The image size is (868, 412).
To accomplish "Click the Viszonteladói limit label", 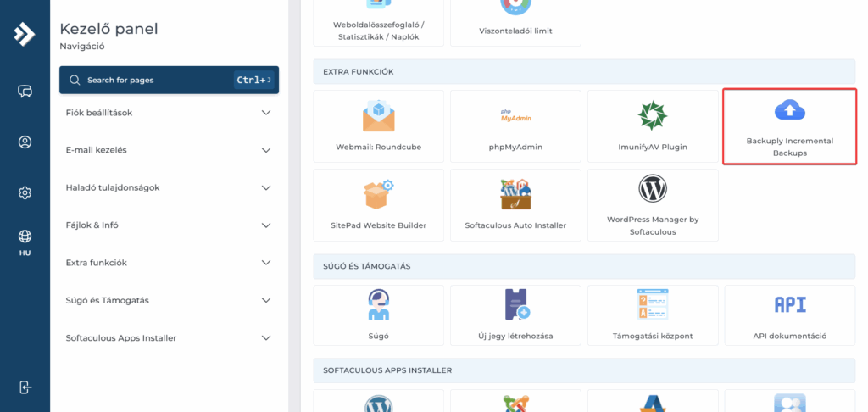I will tap(515, 31).
